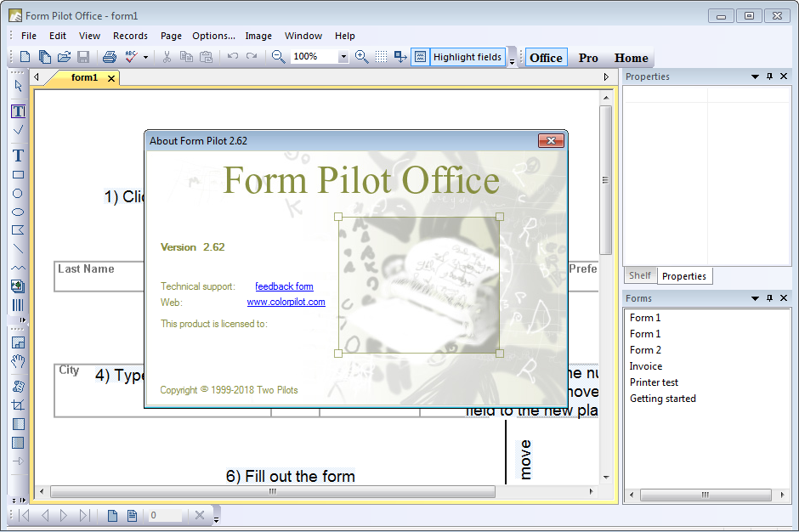Viewport: 799px width, 532px height.
Task: Click the zoom in magnifier icon
Action: pyautogui.click(x=362, y=57)
